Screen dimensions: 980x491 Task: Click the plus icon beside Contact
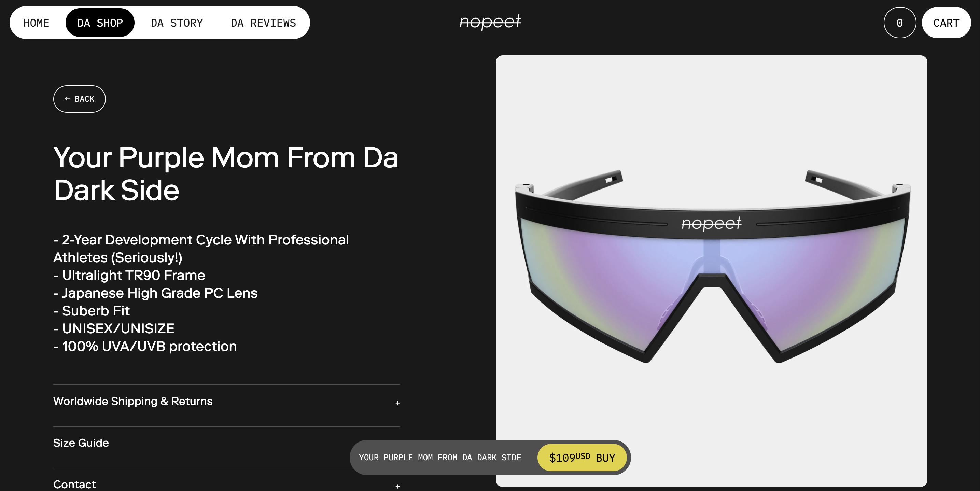click(397, 486)
